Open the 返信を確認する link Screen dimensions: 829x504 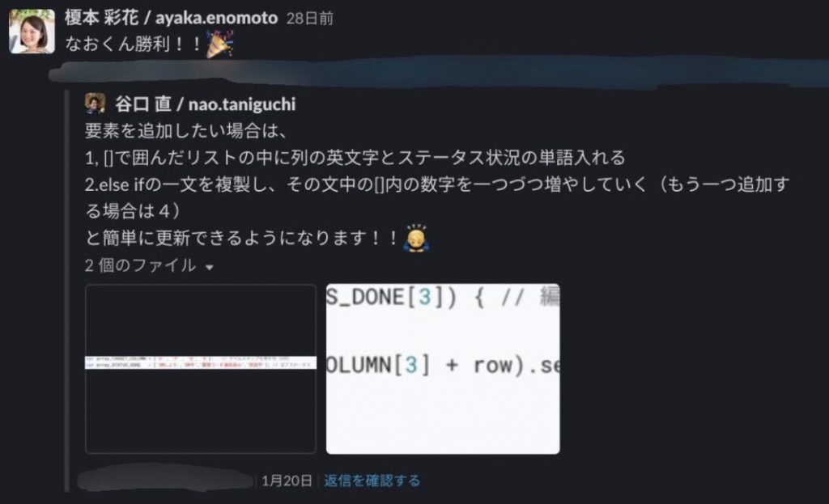tap(372, 481)
